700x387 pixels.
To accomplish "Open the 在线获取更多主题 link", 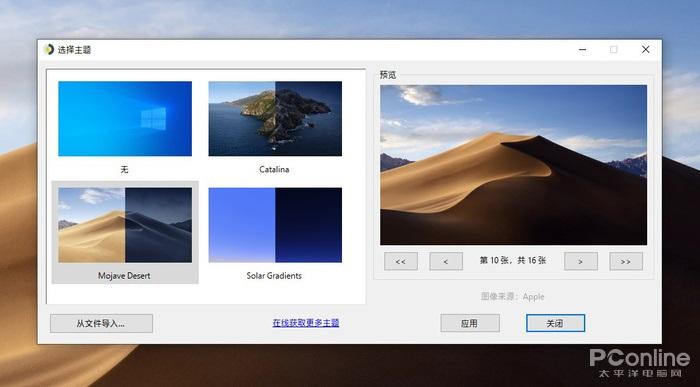I will (x=306, y=323).
